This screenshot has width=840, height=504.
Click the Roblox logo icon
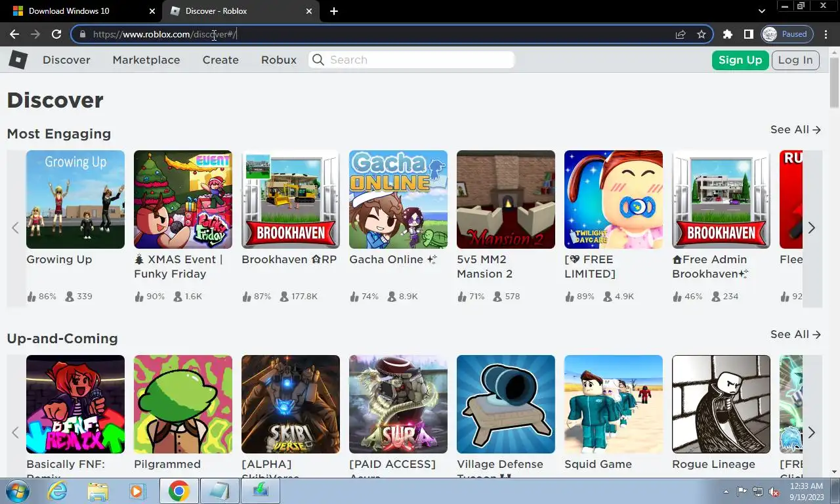click(x=18, y=60)
